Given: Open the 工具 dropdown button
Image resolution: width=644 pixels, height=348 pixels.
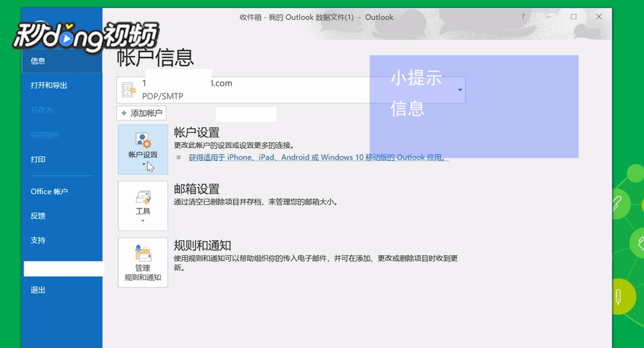Looking at the screenshot, I should pos(143,206).
